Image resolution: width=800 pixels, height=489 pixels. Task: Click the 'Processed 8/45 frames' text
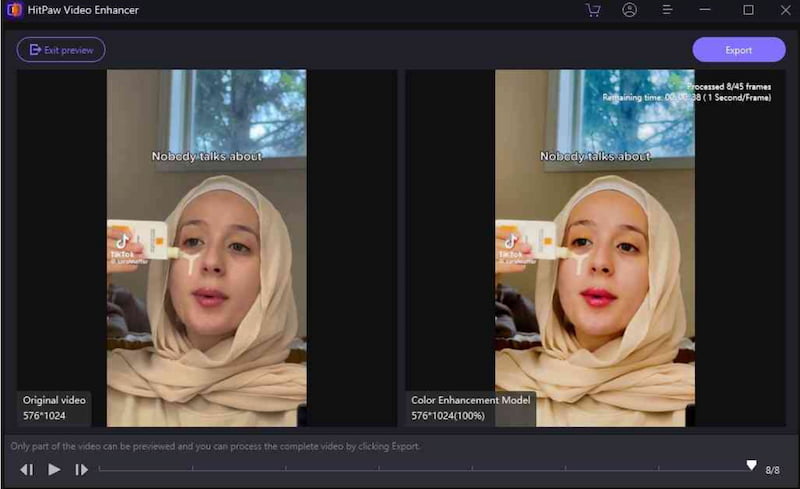[x=729, y=87]
